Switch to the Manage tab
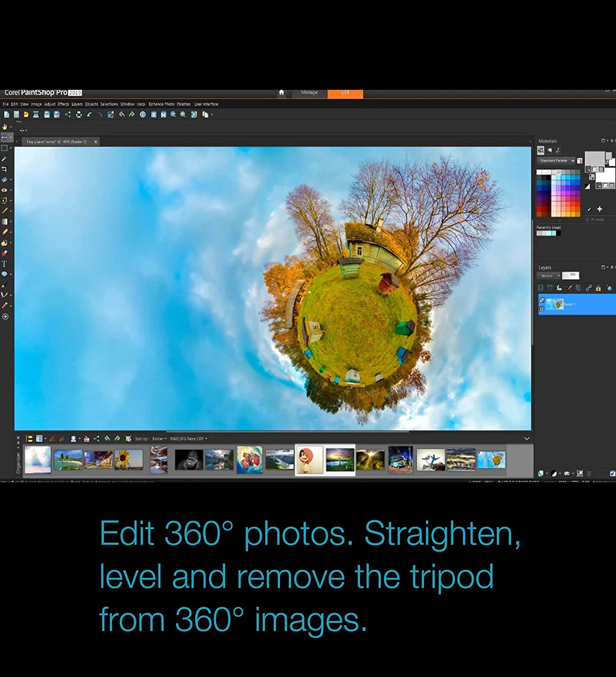 coord(309,93)
